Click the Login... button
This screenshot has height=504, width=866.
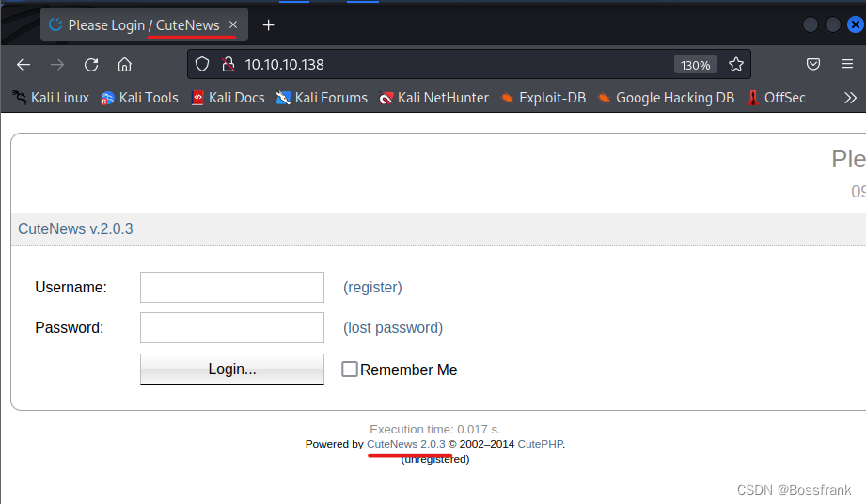[232, 369]
